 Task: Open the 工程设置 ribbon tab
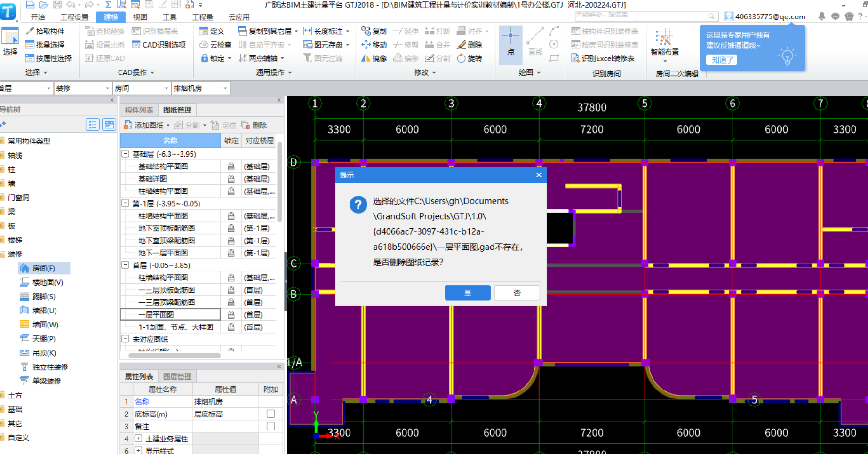pos(74,17)
